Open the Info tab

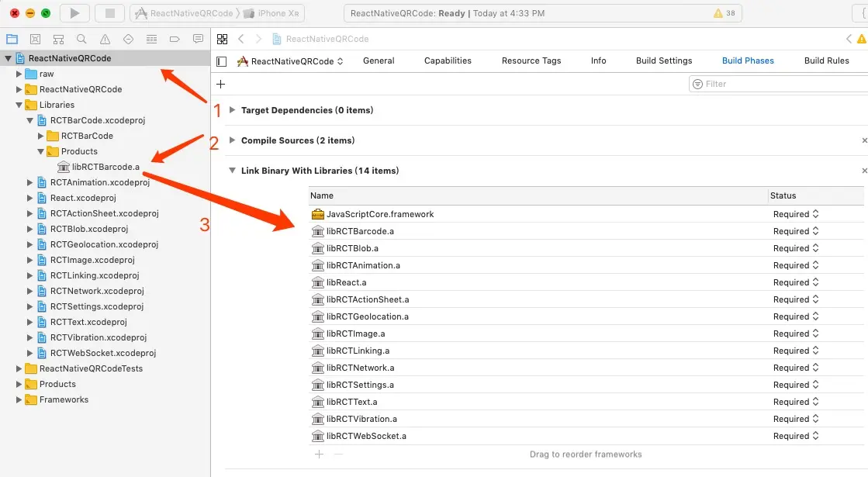(598, 60)
